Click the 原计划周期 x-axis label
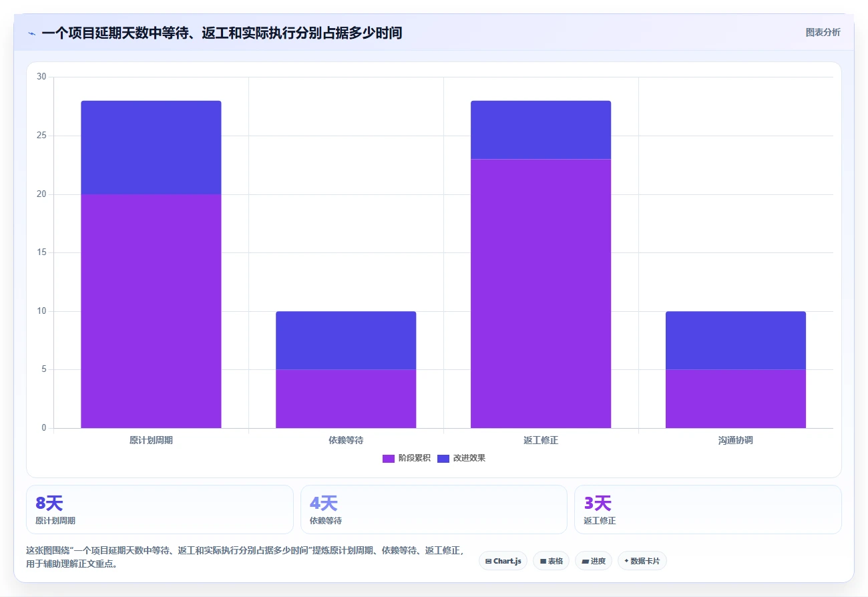This screenshot has width=868, height=597. (x=151, y=441)
